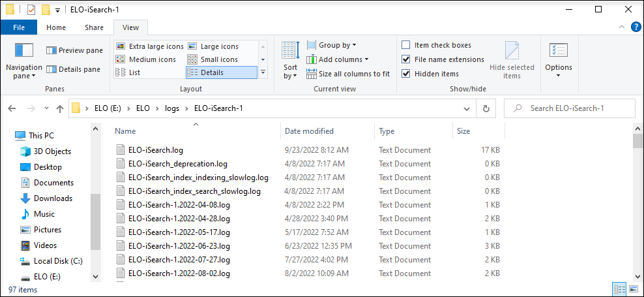
Task: Open Quick Access Toolbar customize dropdown
Action: (58, 9)
